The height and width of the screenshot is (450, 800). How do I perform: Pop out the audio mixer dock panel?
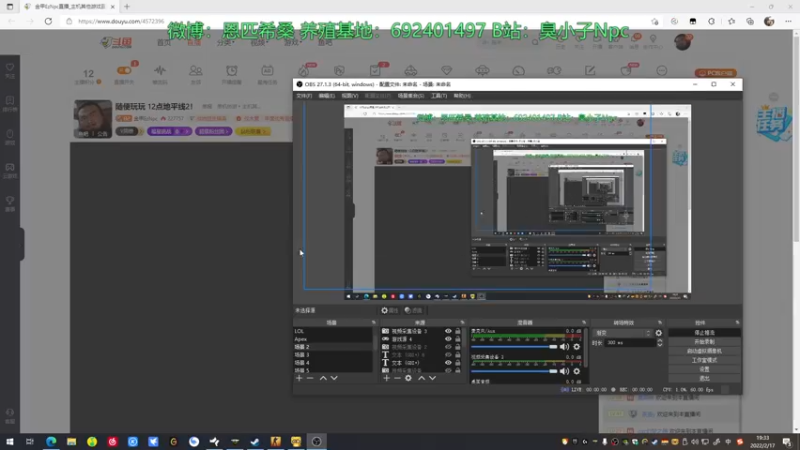[x=584, y=322]
